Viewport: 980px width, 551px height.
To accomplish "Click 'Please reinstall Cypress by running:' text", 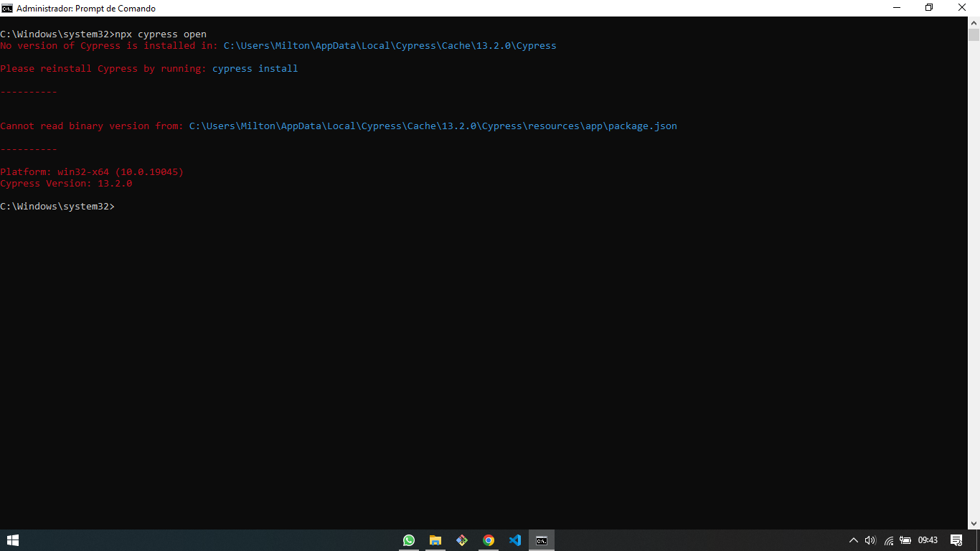I will (103, 68).
